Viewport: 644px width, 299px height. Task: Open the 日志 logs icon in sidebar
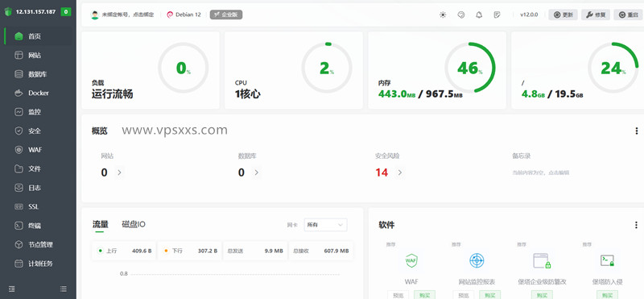pyautogui.click(x=19, y=188)
